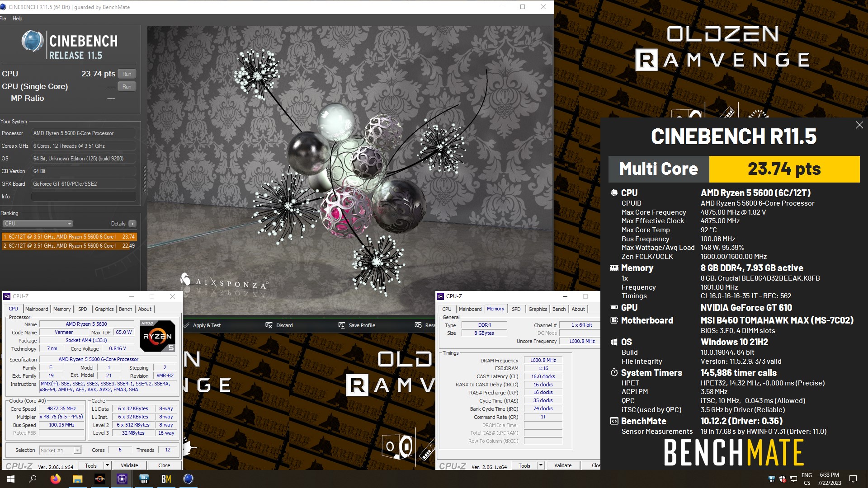Open Bench tab in left CPU-Z
The image size is (868, 488).
(x=125, y=309)
